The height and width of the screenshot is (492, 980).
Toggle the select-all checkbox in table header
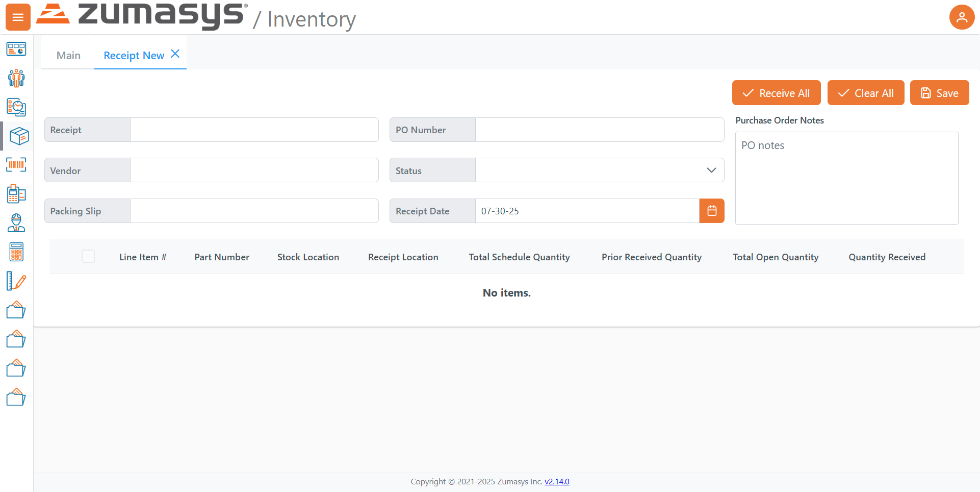tap(88, 256)
